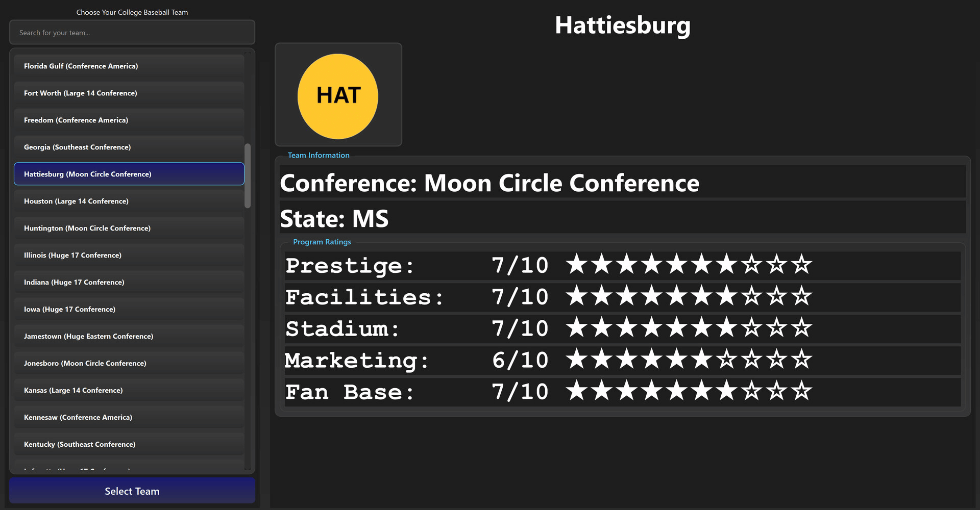Screen dimensions: 980x510
Task: Select Kansas (Large 14 Conference)
Action: click(x=129, y=391)
